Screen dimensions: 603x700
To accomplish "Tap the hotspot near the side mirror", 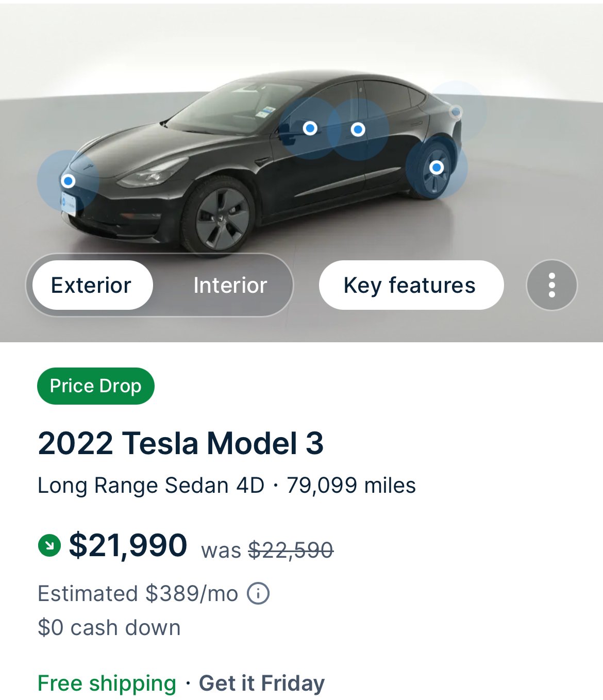I will (310, 128).
